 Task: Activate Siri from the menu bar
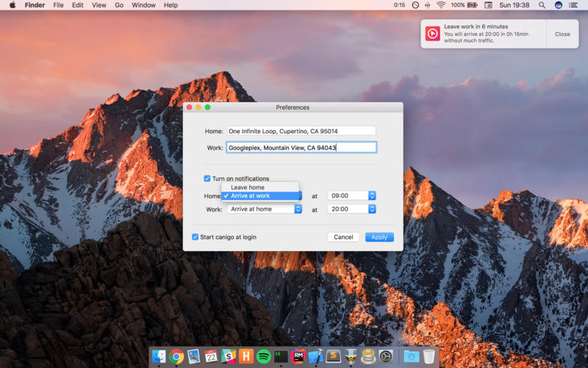[559, 5]
